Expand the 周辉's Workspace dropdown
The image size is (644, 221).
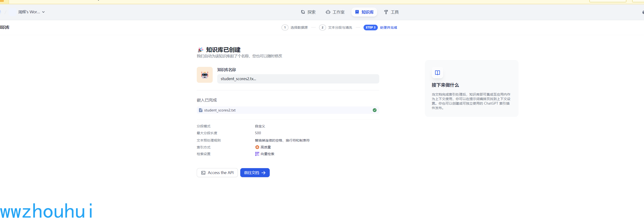[31, 12]
